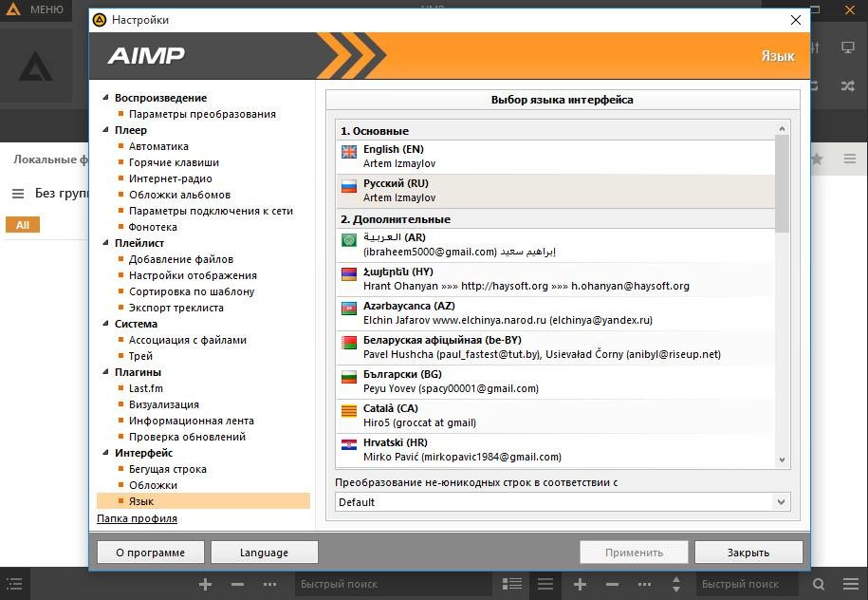
Task: Select the English (EN) language flag
Action: coord(349,151)
